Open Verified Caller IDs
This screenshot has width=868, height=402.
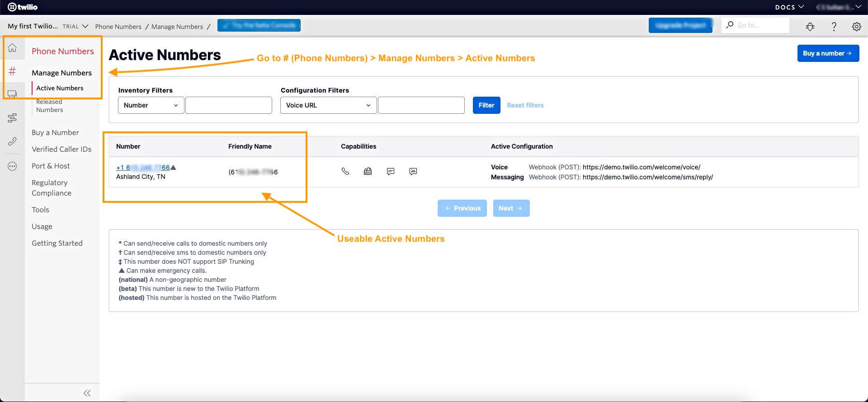[61, 149]
